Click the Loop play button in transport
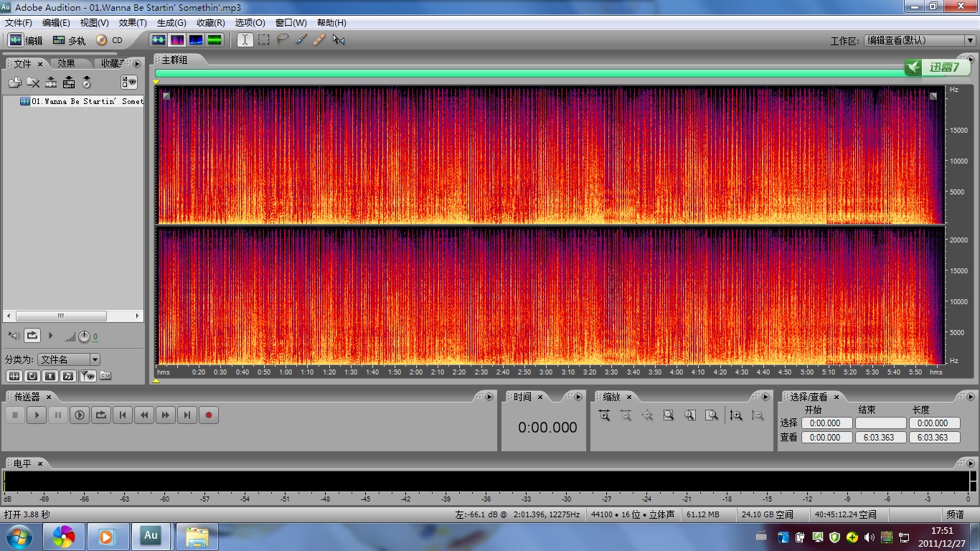This screenshot has width=980, height=551. [x=101, y=415]
